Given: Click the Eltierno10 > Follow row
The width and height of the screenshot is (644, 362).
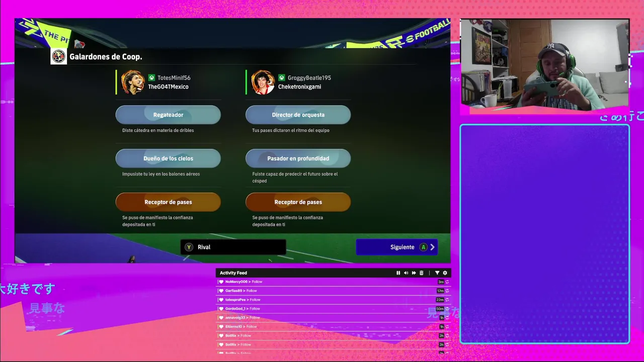Looking at the screenshot, I should point(333,327).
